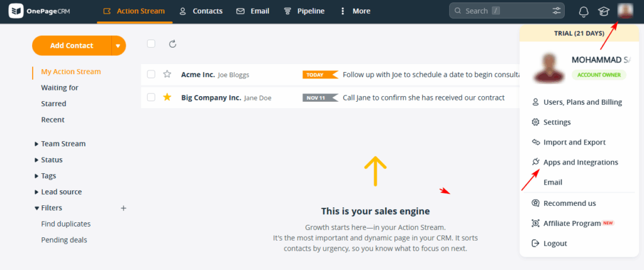Open Big Company Inc. contact

pyautogui.click(x=211, y=98)
